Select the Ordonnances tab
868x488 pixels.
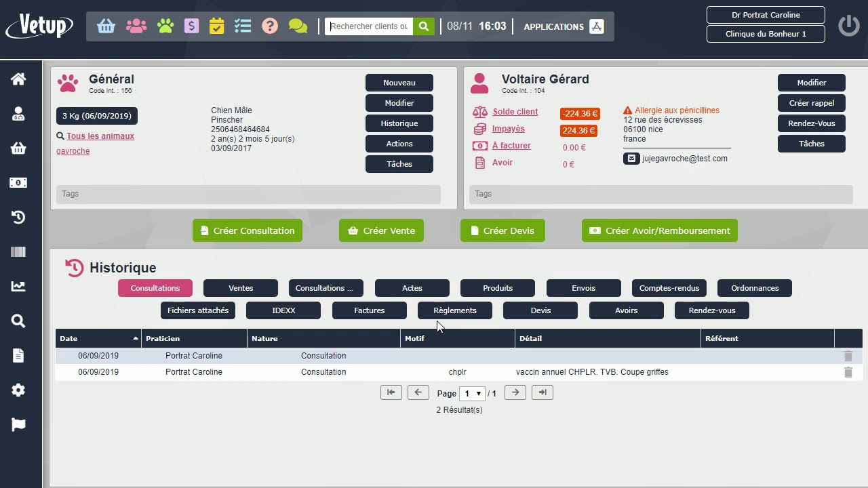[754, 288]
